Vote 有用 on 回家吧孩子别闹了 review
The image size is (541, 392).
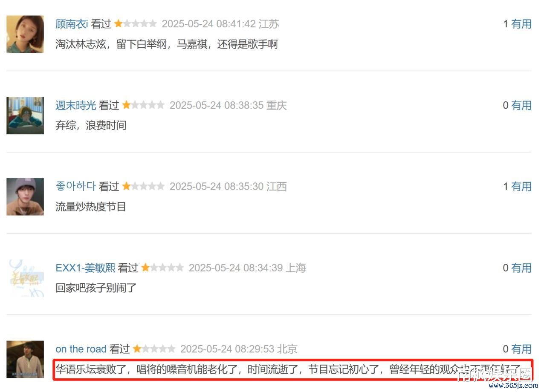(x=521, y=268)
